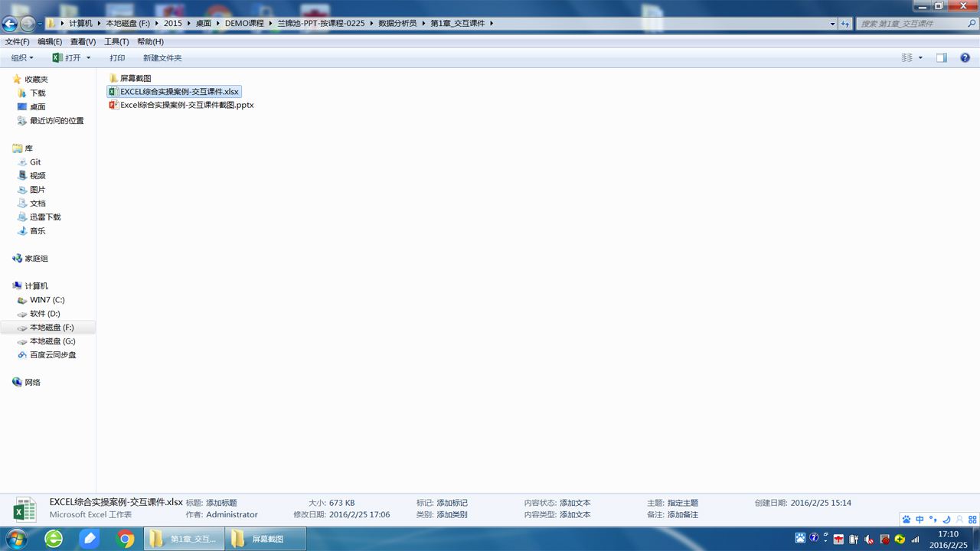Screen dimensions: 980x551
Task: Go to 数据分析员 breadcrumb folder
Action: tap(398, 24)
